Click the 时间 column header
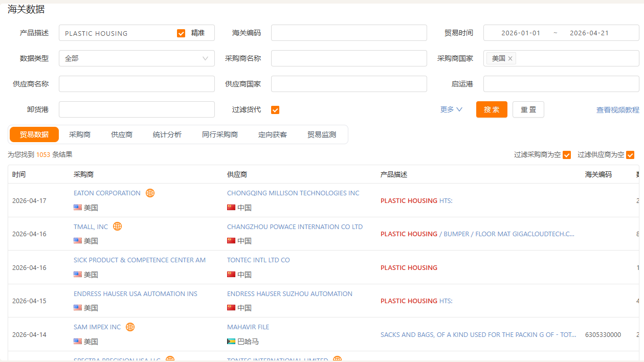The image size is (644, 362). (19, 174)
